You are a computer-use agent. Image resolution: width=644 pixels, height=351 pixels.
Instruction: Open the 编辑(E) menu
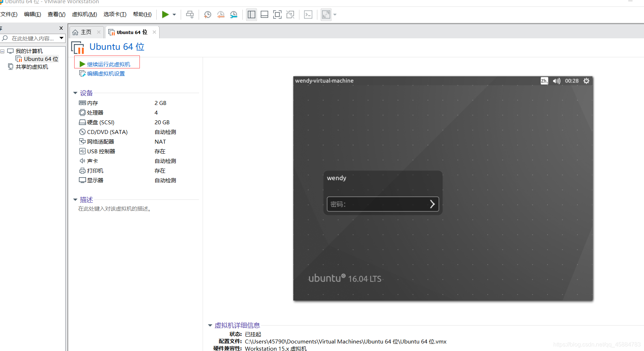(33, 14)
